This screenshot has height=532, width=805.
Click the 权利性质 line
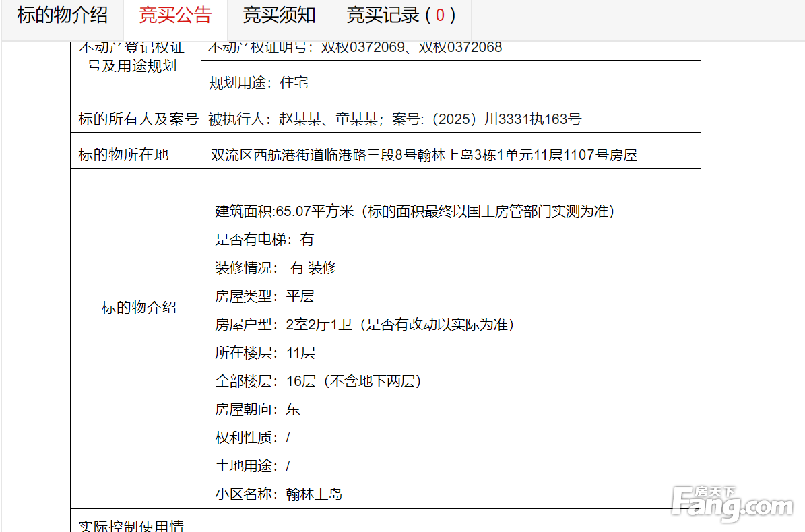(x=253, y=438)
